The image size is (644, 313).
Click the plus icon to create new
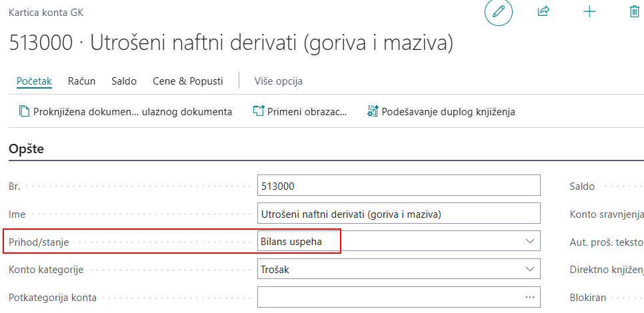(x=589, y=12)
